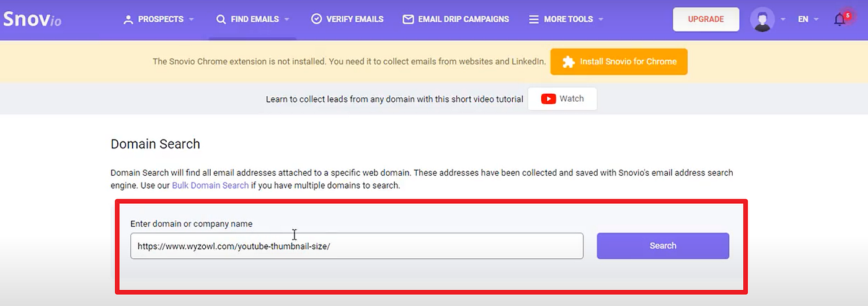The image size is (868, 306).
Task: Open the More Tools menu
Action: [x=566, y=19]
